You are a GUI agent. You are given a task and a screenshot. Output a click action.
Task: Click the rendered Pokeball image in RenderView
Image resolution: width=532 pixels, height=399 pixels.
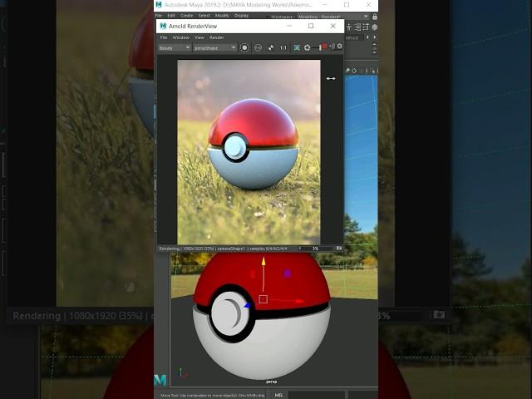pos(249,152)
